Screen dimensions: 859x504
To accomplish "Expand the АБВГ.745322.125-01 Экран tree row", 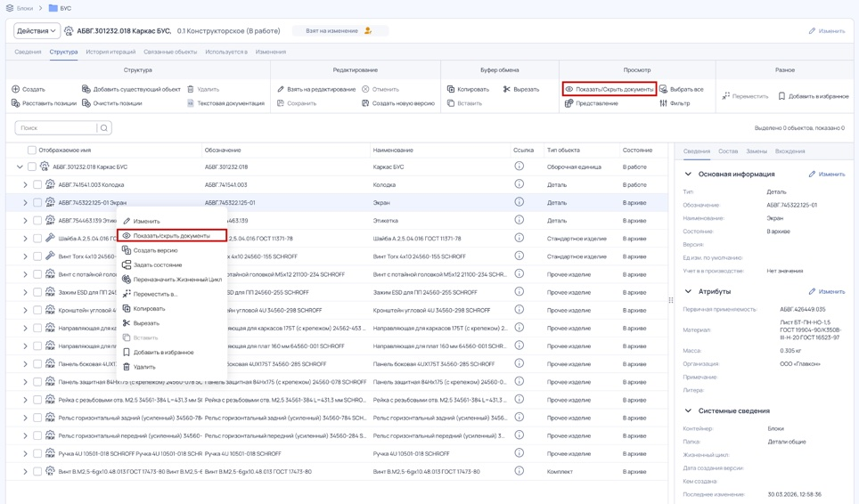I will pyautogui.click(x=25, y=202).
